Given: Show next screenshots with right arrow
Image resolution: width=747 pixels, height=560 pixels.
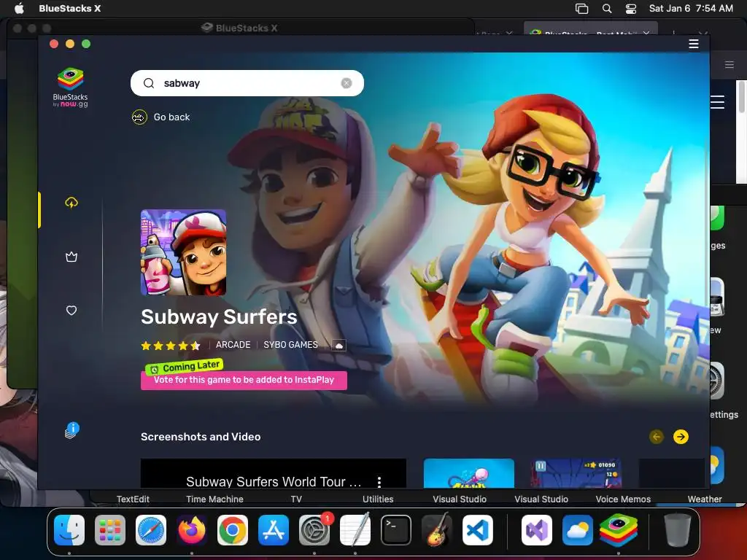Looking at the screenshot, I should [x=681, y=437].
